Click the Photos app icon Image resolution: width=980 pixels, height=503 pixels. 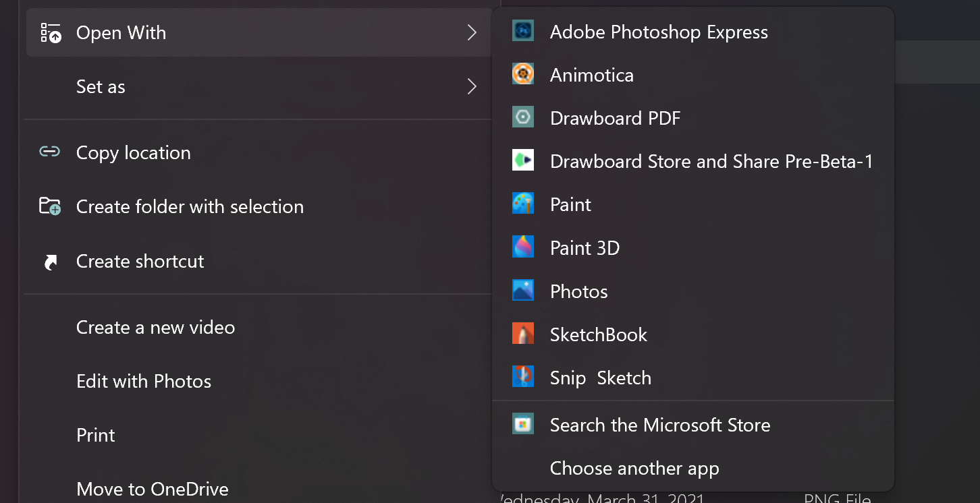click(523, 291)
